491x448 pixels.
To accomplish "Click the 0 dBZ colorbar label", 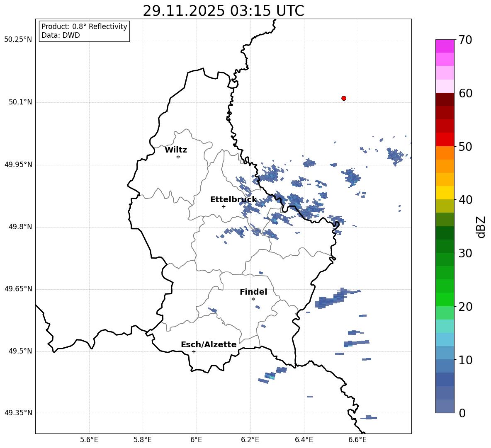I will pyautogui.click(x=462, y=413).
